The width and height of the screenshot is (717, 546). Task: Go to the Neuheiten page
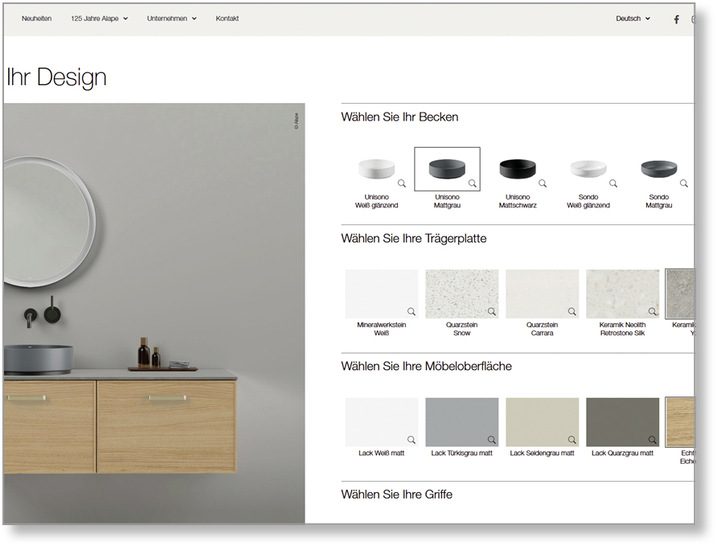click(37, 18)
